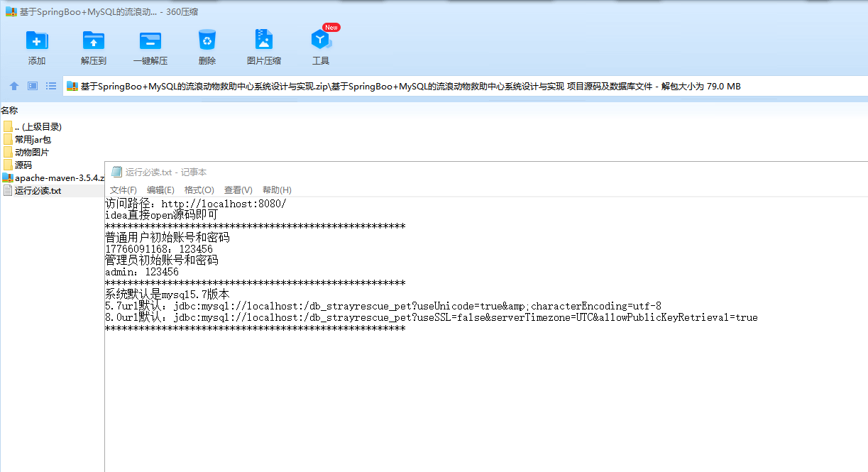Sort the file list by 名称 column

click(x=9, y=110)
